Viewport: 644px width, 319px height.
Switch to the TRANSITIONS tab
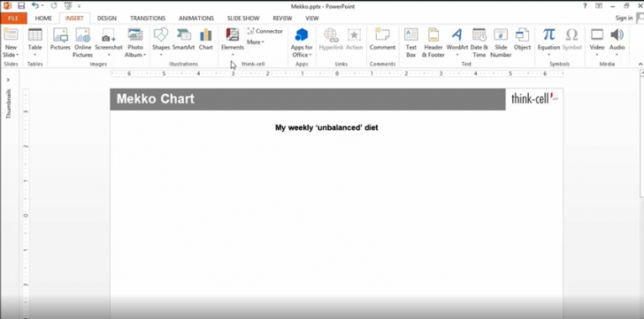pyautogui.click(x=148, y=18)
